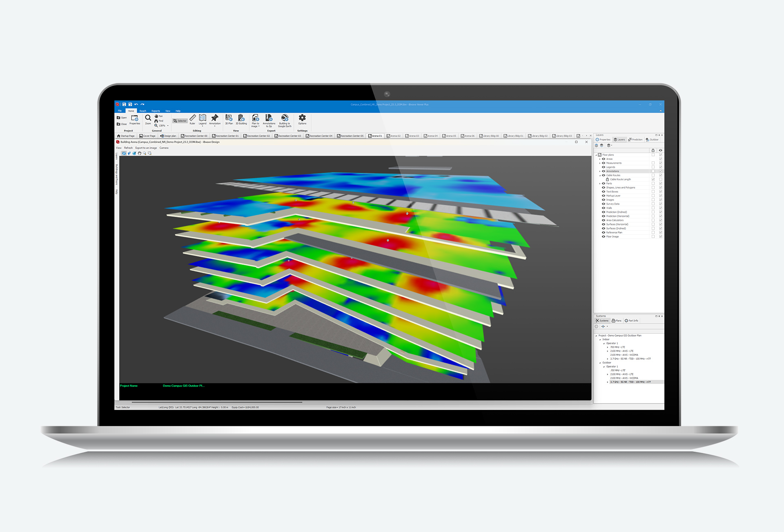Switch to the Prediction panel tab
Image resolution: width=784 pixels, height=532 pixels.
pos(635,140)
